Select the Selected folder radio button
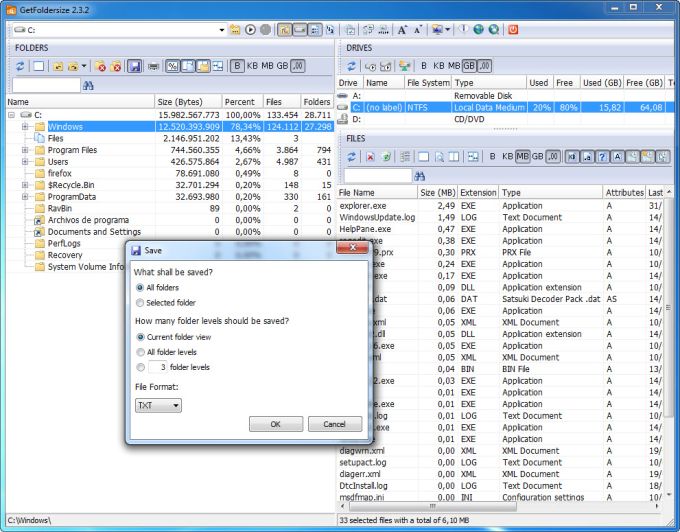680x532 pixels. click(140, 303)
